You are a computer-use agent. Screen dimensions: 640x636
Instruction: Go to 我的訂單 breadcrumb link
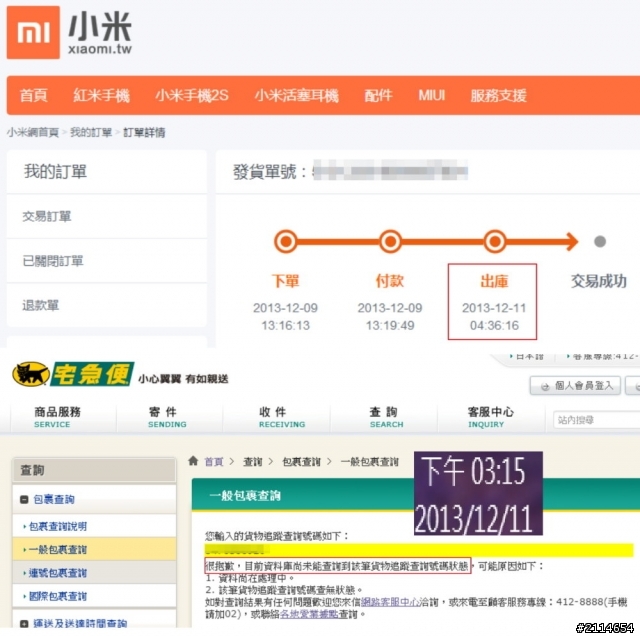[91, 132]
